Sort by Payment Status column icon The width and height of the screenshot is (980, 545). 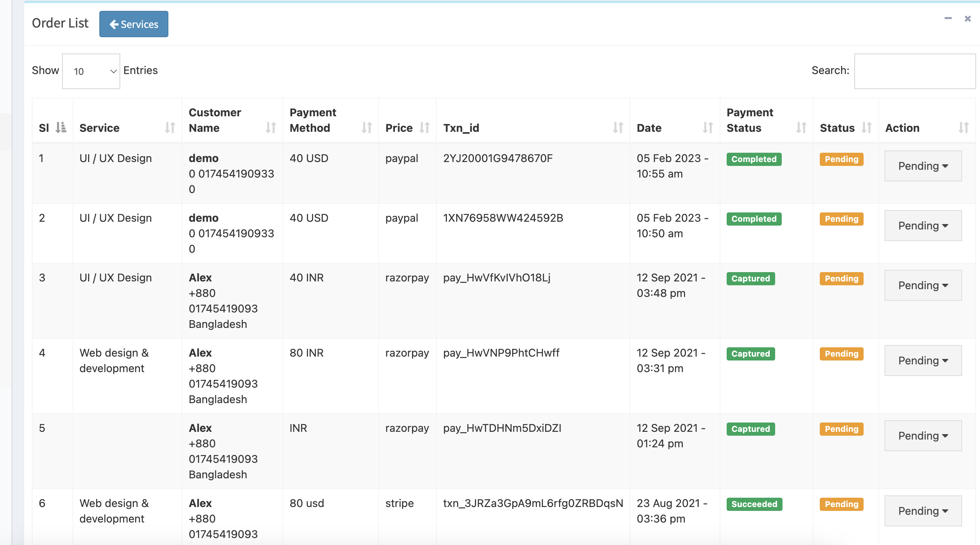coord(801,128)
